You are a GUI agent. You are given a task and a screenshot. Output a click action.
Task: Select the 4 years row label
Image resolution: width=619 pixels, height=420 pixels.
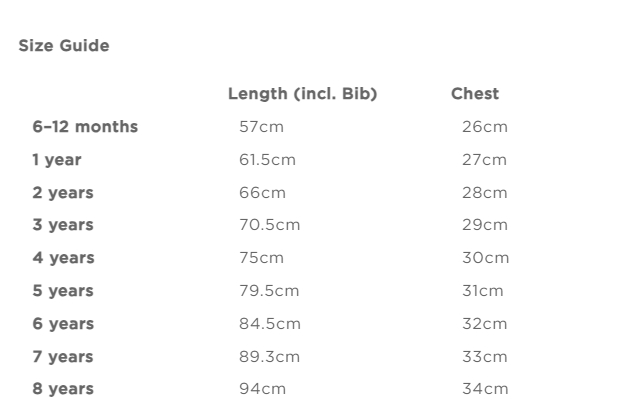[63, 258]
